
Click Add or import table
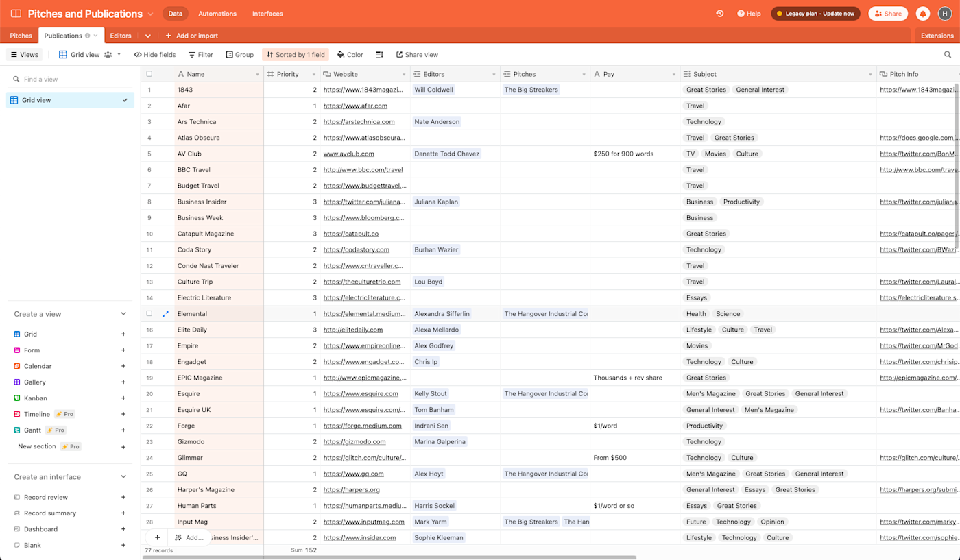tap(191, 36)
